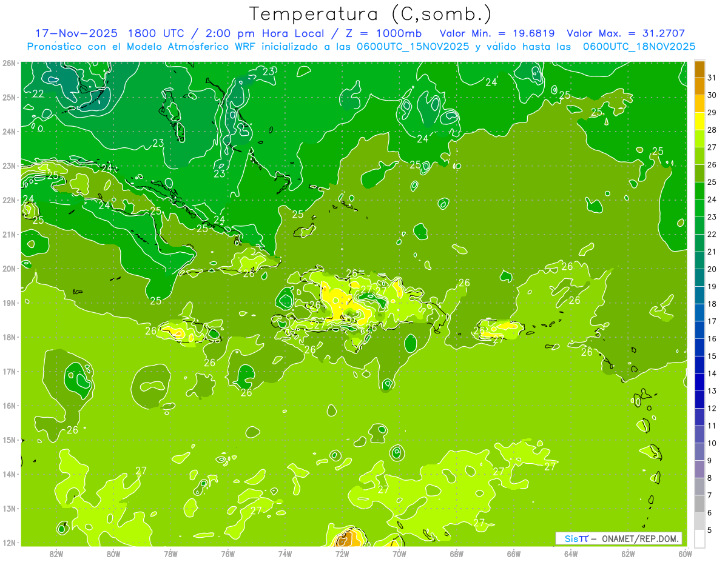This screenshot has height=562, width=728.
Task: Click the "16N" latitude axis label
Action: [8, 406]
